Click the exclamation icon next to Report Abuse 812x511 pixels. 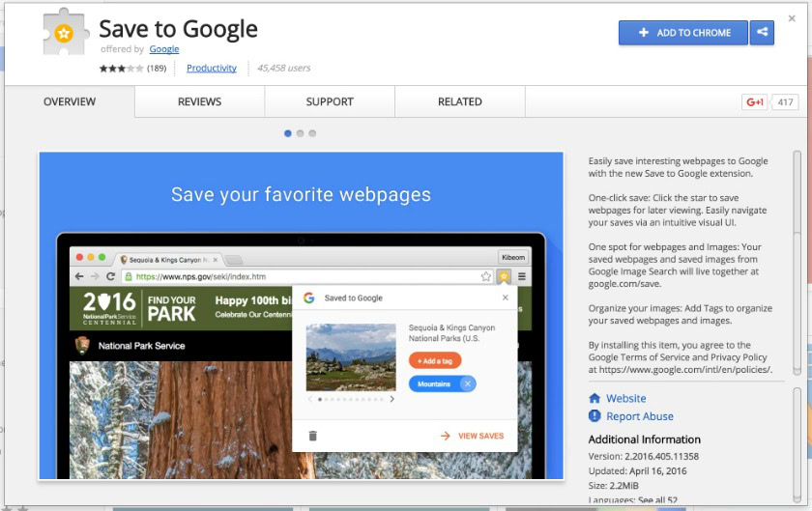594,415
